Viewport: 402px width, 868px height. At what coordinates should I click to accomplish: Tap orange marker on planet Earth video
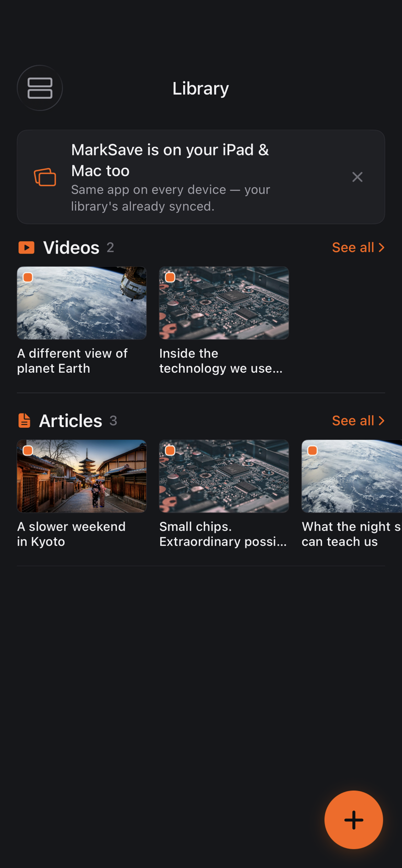[28, 277]
